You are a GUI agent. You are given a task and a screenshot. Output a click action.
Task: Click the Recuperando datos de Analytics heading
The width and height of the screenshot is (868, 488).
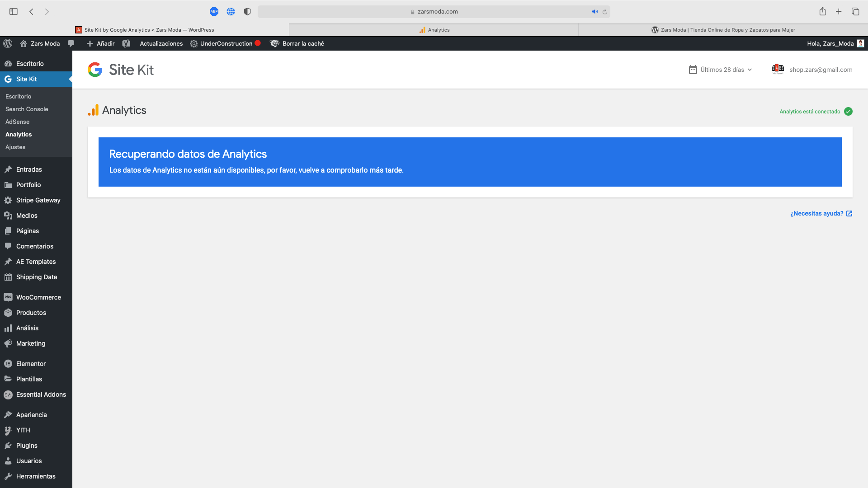tap(188, 154)
